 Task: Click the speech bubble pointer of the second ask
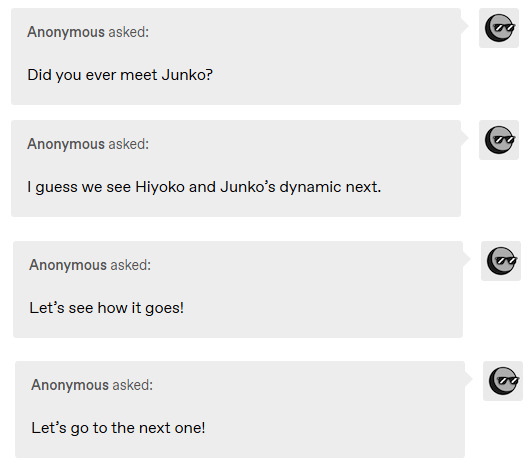click(x=464, y=138)
